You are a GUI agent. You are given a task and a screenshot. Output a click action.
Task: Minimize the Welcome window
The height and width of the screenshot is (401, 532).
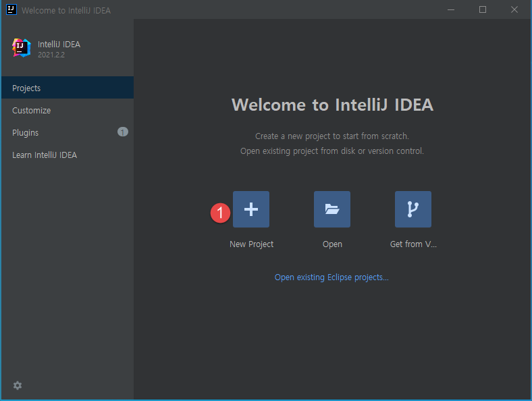[451, 9]
